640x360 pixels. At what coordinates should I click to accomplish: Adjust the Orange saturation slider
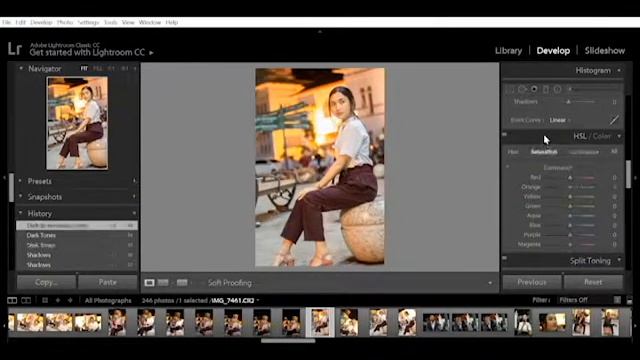point(570,187)
